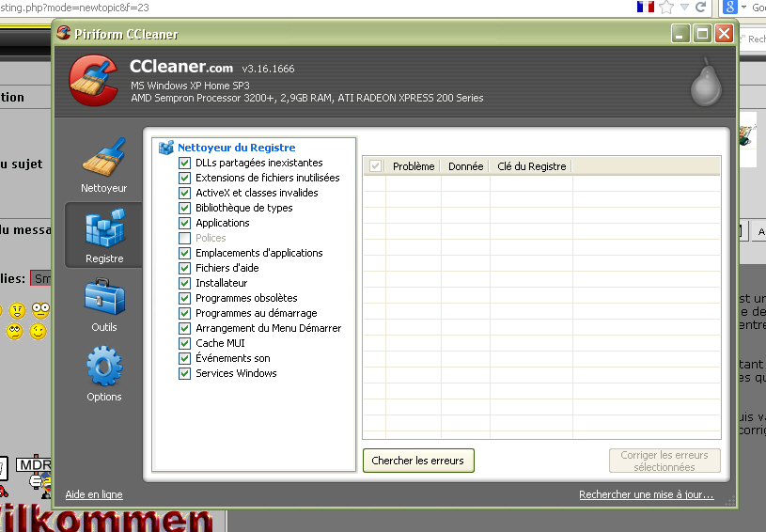The height and width of the screenshot is (532, 766).
Task: Toggle select-all checkbox in results header
Action: point(375,166)
